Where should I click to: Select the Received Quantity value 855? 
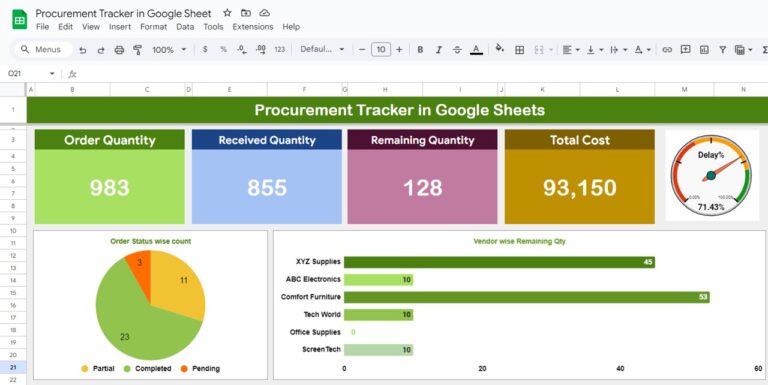[267, 187]
